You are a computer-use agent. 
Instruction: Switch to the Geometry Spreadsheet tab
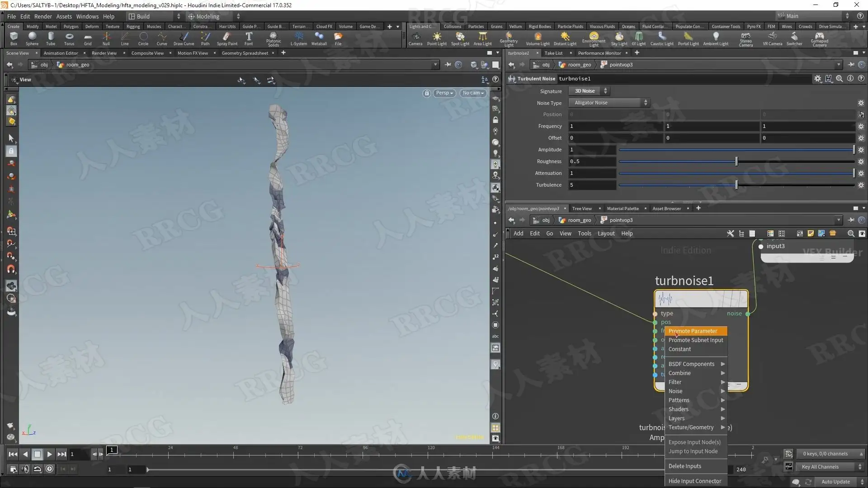[x=245, y=53]
